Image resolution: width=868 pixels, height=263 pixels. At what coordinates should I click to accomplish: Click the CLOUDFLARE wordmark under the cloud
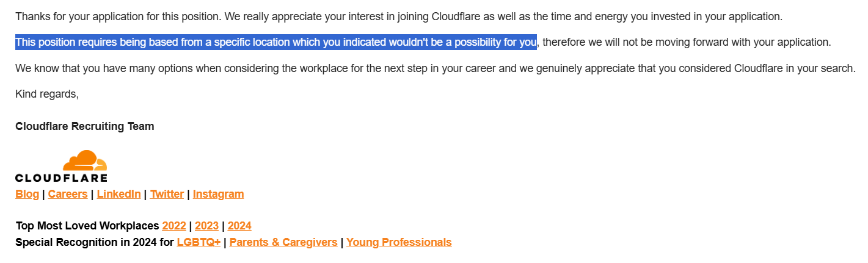coord(61,178)
